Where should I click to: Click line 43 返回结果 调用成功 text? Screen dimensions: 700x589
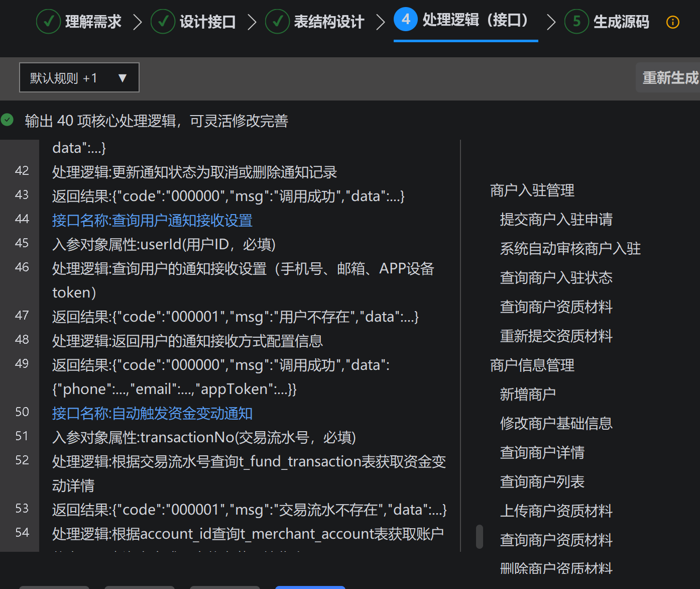tap(228, 196)
